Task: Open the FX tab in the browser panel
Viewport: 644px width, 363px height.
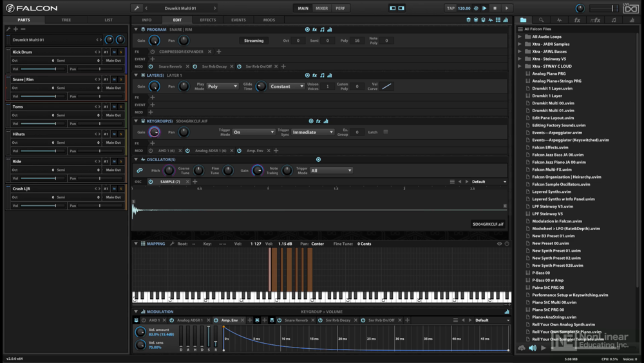Action: coord(577,20)
